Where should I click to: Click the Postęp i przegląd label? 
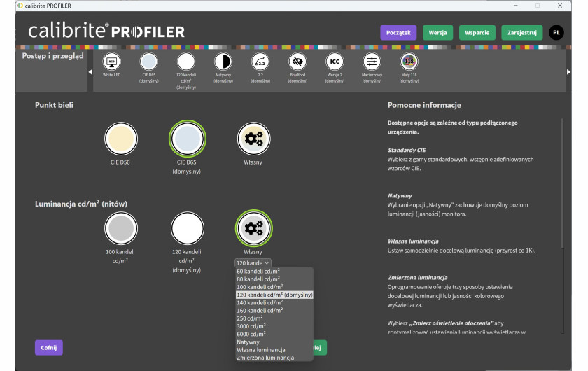pos(52,56)
